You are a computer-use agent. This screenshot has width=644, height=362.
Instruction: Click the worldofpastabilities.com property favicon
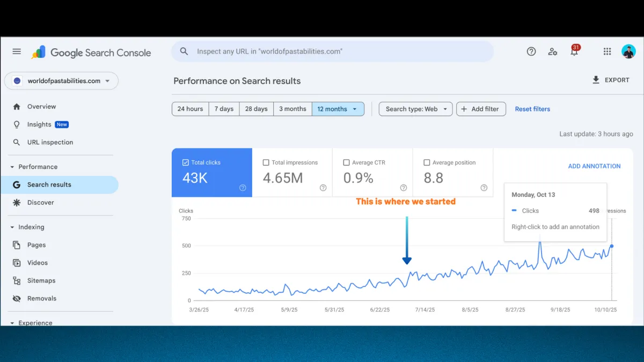coord(17,81)
